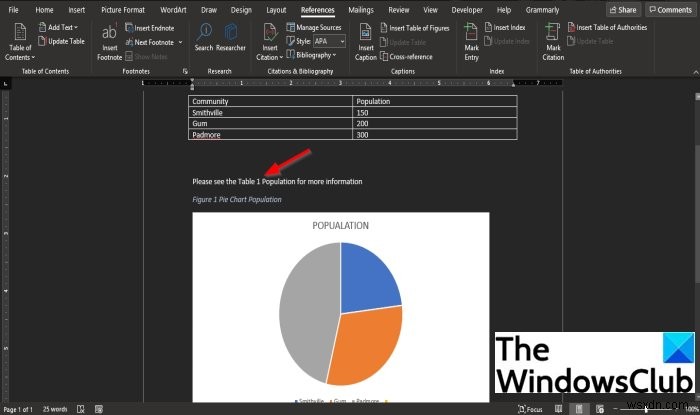
Task: Click the Figure 1 Pie Chart Population caption
Action: pos(237,199)
